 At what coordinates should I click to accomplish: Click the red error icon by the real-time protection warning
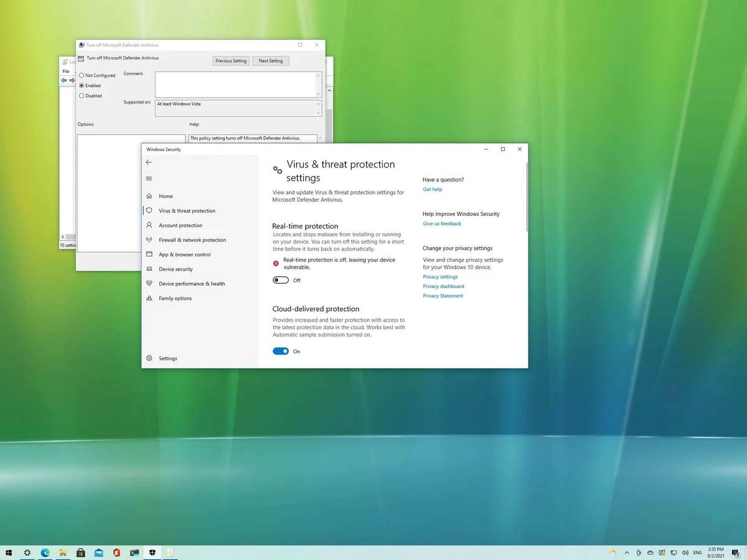tap(276, 263)
